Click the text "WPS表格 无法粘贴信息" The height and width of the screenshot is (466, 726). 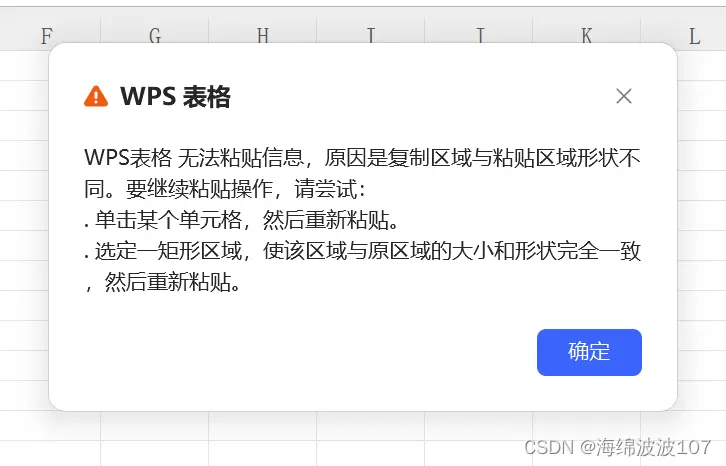pos(194,158)
